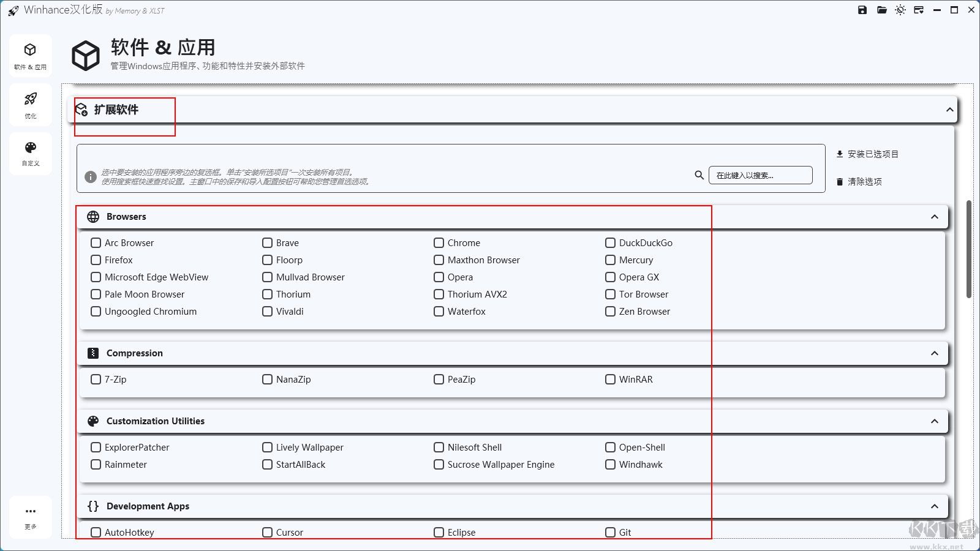Click the donate card-with-heart icon
The height and width of the screenshot is (551, 980).
[x=919, y=10]
